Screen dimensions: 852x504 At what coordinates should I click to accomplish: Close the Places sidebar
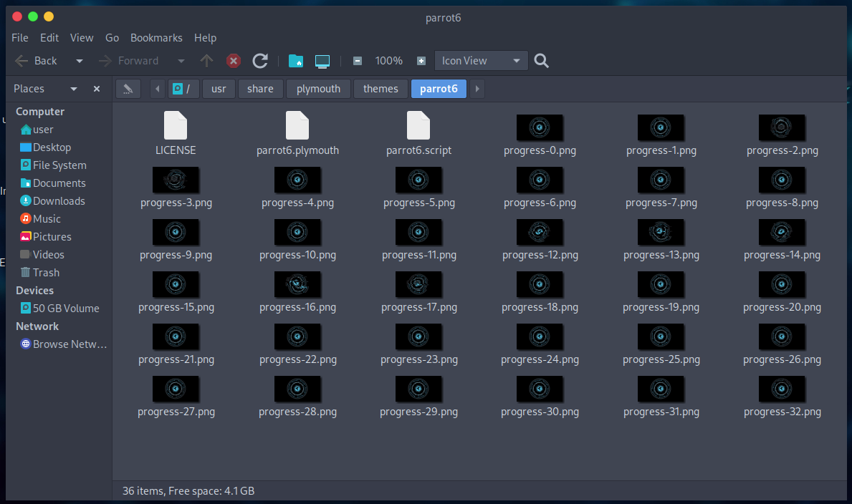click(97, 89)
